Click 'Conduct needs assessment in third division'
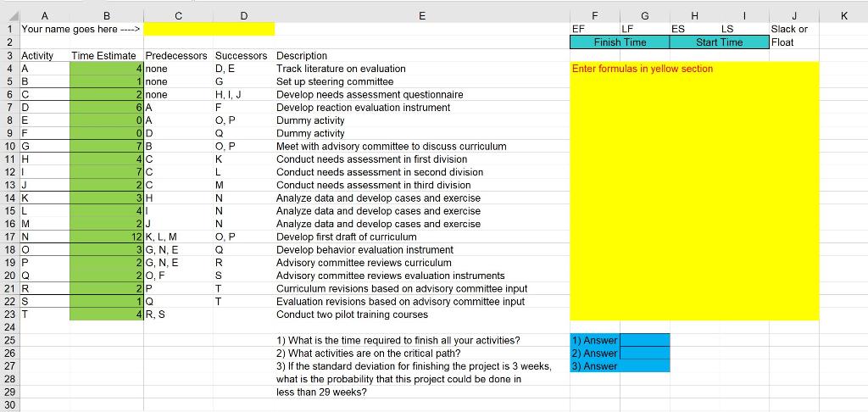 (x=422, y=185)
